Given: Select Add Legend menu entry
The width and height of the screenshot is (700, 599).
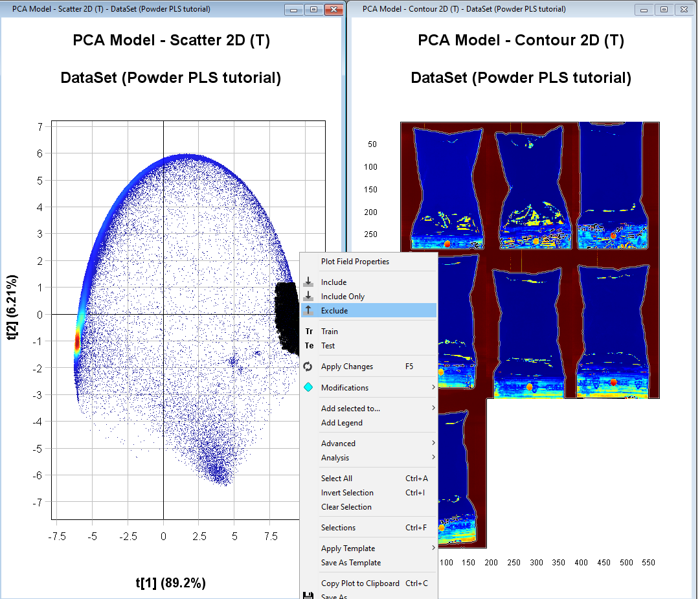Looking at the screenshot, I should click(x=341, y=423).
